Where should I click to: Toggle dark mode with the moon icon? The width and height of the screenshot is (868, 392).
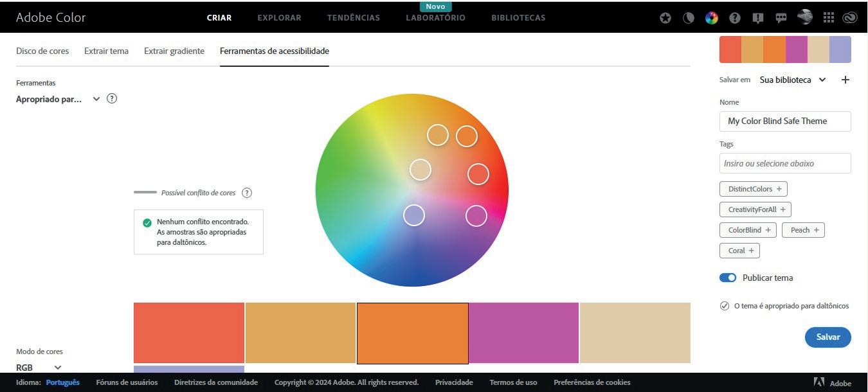[689, 18]
